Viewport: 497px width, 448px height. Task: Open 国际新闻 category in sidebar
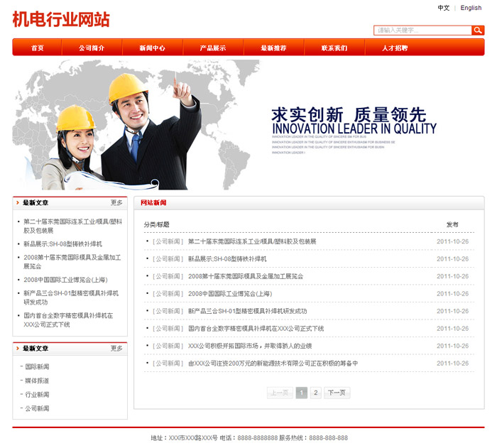point(37,367)
